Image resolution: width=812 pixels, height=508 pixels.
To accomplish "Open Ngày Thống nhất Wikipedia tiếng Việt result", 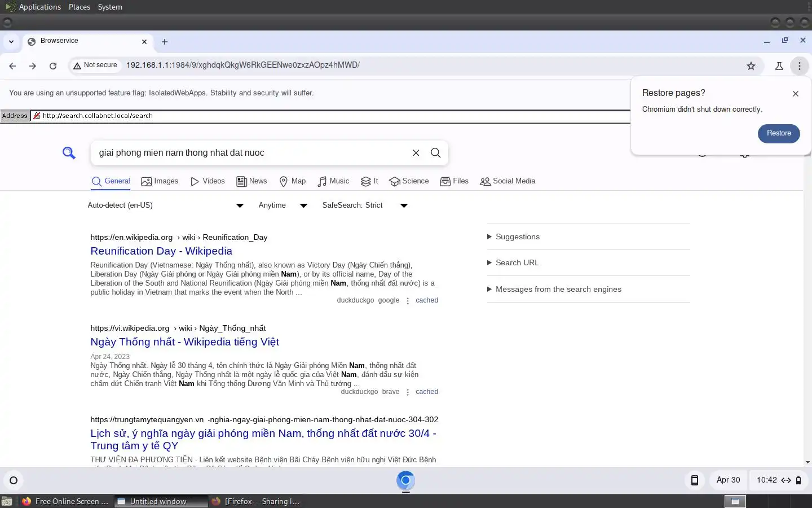I will (x=185, y=342).
